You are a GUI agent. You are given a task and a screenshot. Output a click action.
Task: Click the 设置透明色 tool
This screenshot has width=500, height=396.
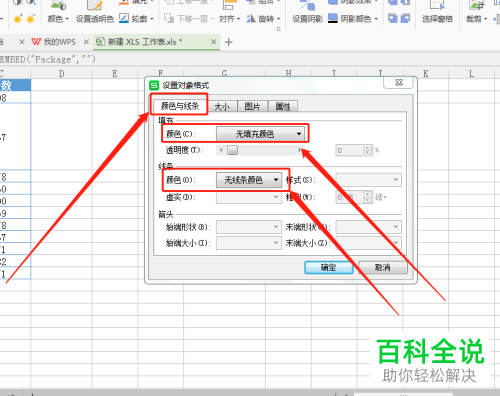(x=95, y=19)
